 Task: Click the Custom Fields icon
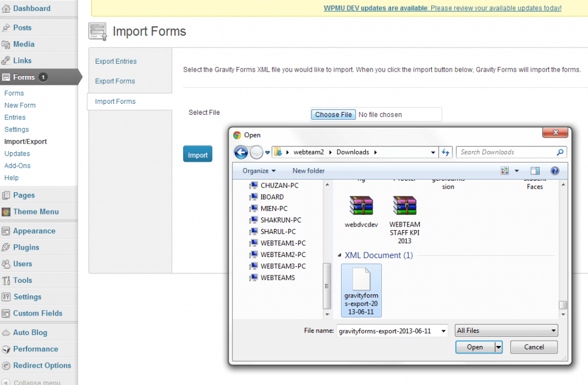[6, 313]
